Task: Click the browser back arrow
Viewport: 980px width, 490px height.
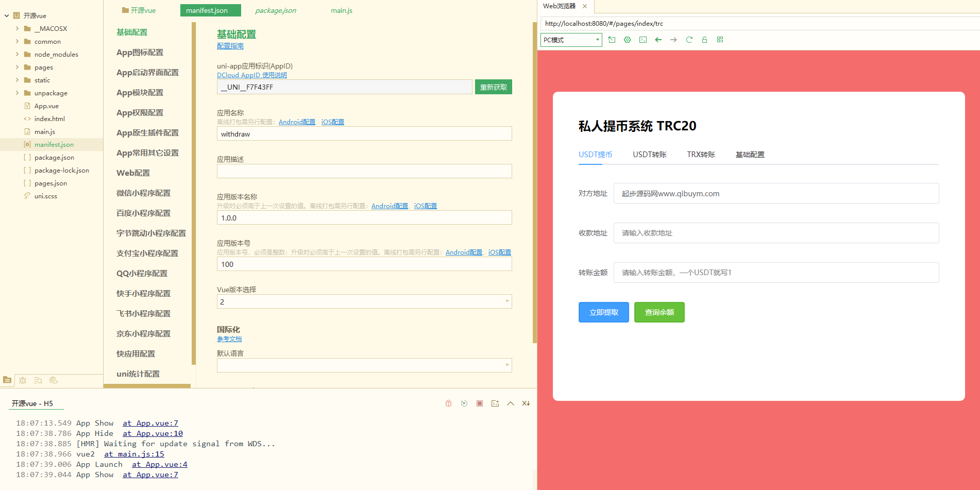Action: click(658, 40)
